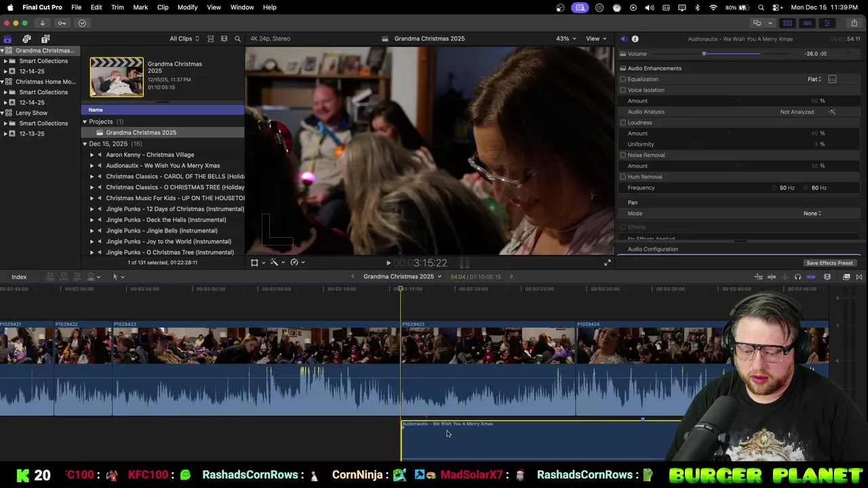868x488 pixels.
Task: Expand Aaron Kenny - Christmas Village clip
Action: tap(92, 155)
